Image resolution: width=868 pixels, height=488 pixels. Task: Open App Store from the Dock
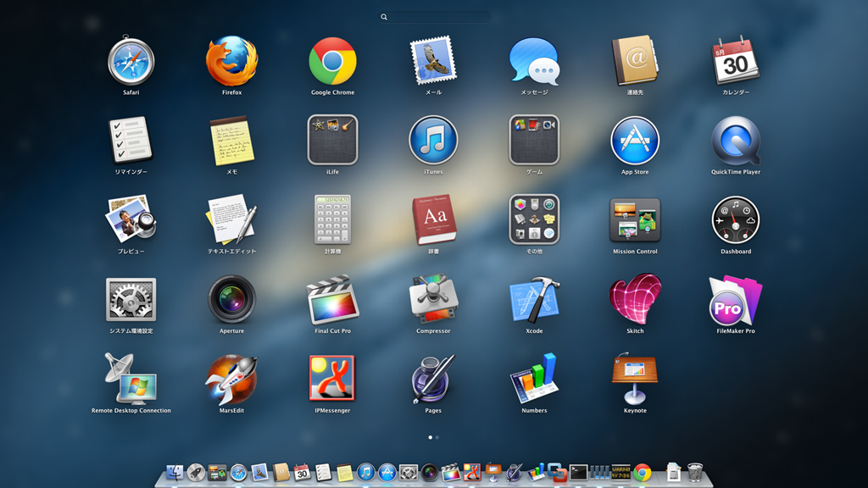coord(387,473)
